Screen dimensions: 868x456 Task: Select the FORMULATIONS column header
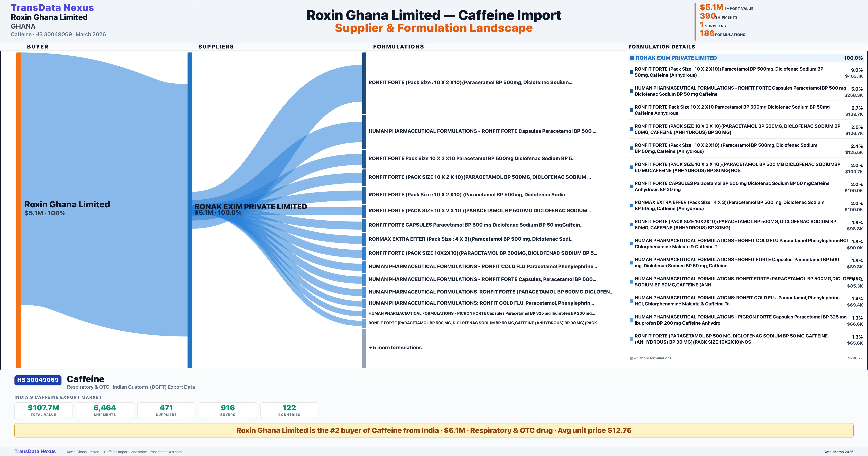tap(399, 47)
